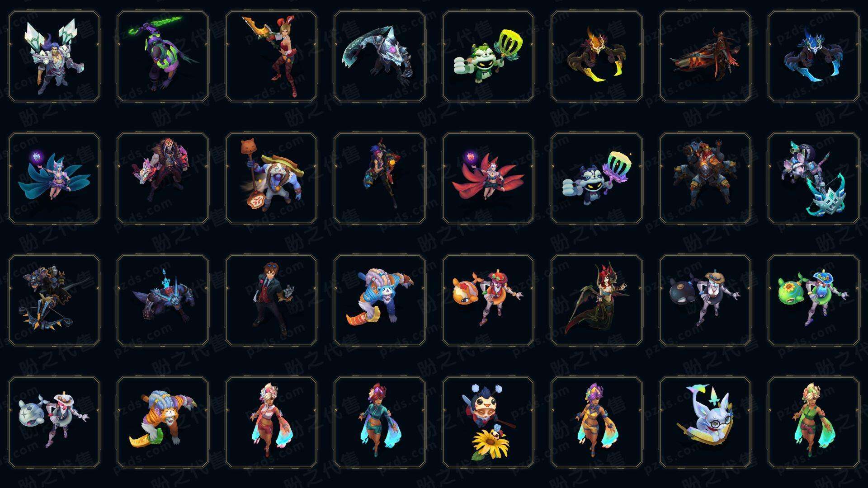Pick the purple ninja with green glowing blade
This screenshot has height=488, width=868.
163,56
